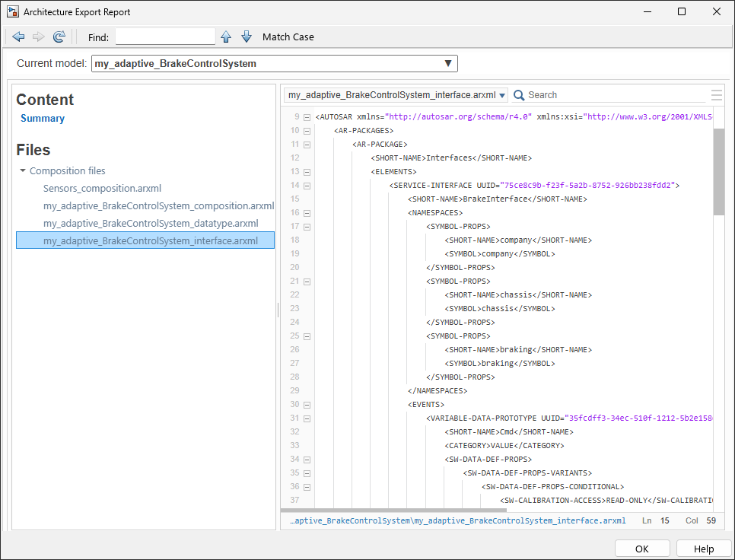Screen dimensions: 735x560
Task: Find previous match with the up arrow
Action: point(226,37)
